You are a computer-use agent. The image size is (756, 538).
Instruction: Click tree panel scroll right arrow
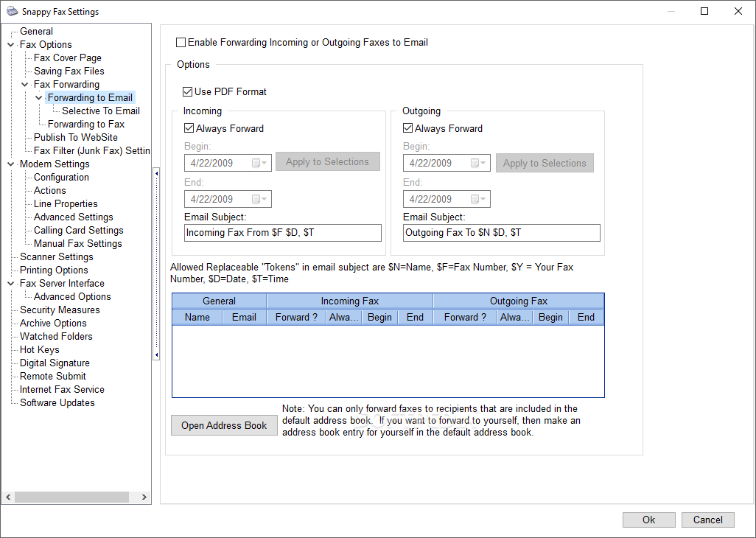(144, 497)
